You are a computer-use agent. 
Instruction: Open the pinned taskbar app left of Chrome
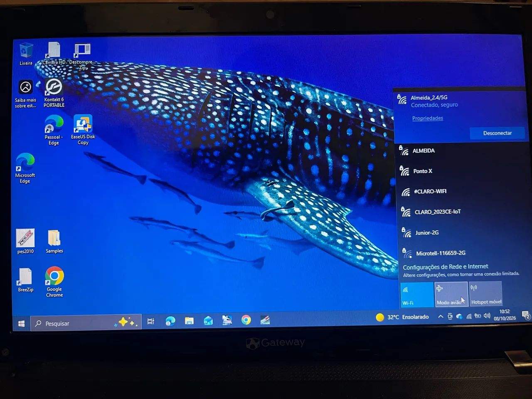pos(227,320)
